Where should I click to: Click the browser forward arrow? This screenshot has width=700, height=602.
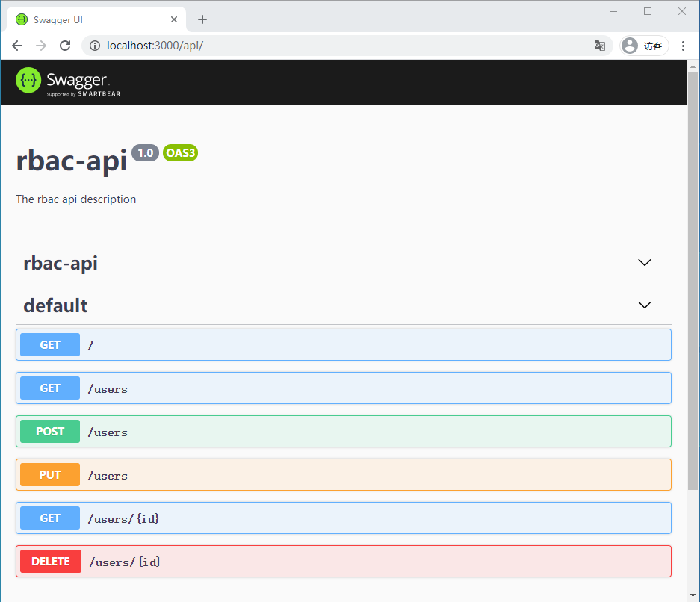(x=41, y=46)
